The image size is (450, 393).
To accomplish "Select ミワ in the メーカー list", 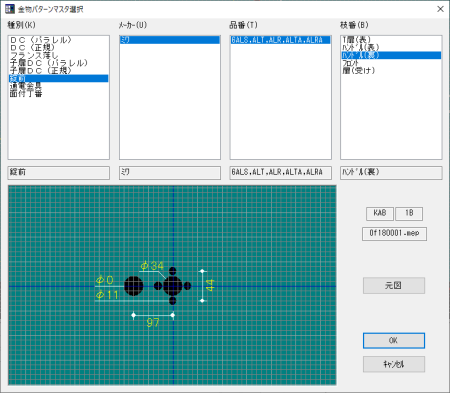I will [170, 40].
